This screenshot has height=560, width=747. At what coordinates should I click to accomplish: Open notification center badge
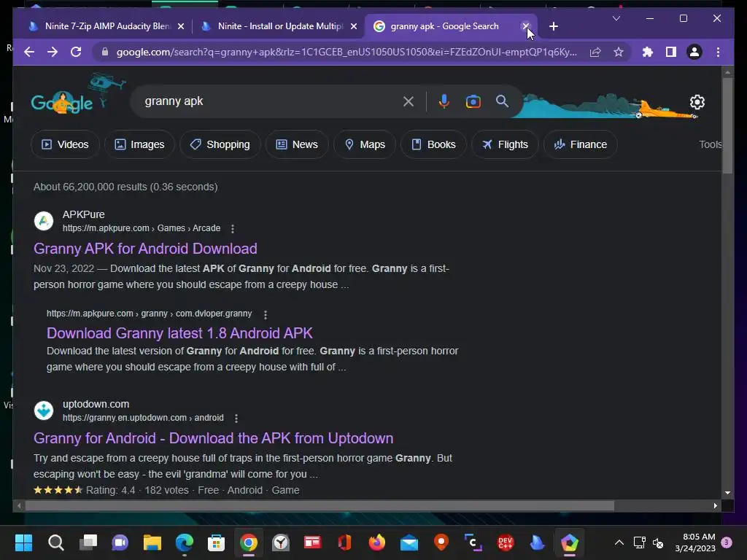coord(727,542)
